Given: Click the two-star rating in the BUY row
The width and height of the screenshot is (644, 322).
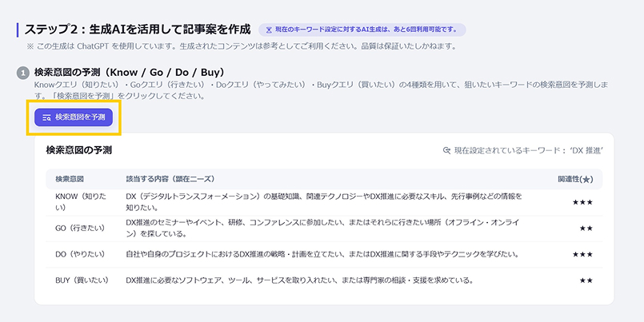Looking at the screenshot, I should coord(586,280).
